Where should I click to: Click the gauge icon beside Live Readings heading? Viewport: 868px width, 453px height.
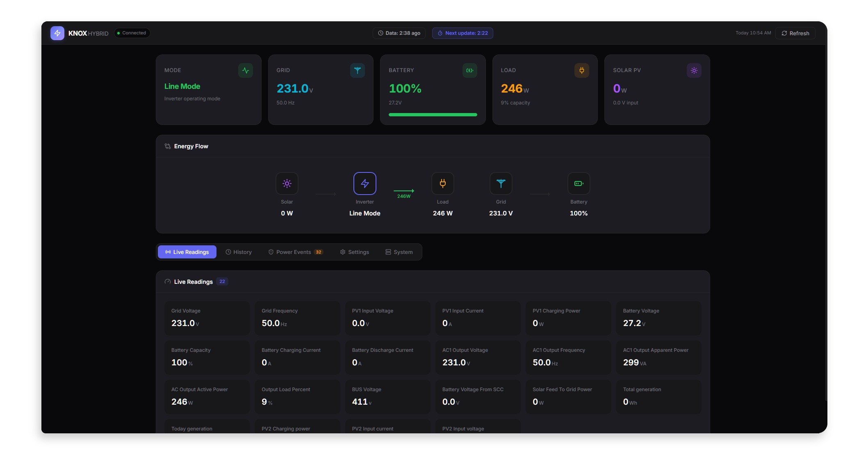tap(168, 282)
